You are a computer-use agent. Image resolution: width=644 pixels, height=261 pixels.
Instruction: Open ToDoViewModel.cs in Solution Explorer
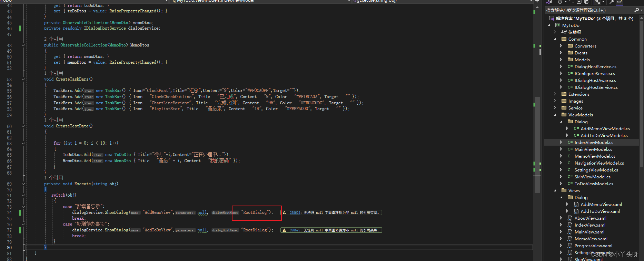pos(594,184)
